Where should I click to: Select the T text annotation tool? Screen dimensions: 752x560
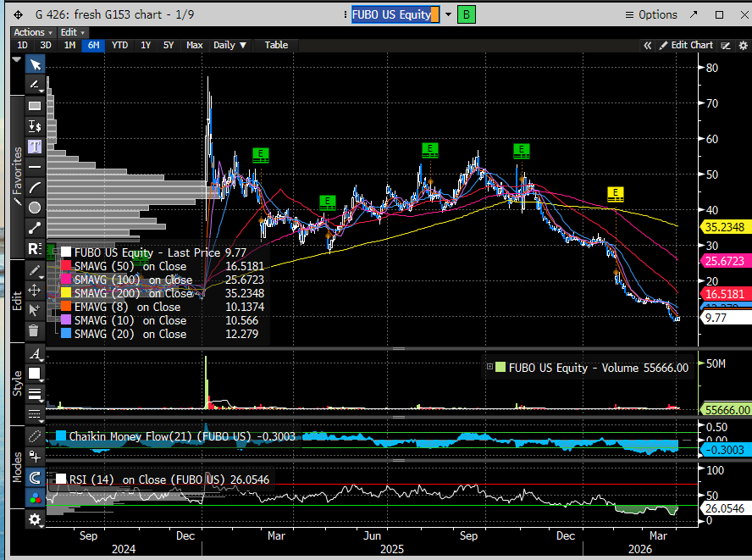point(35,145)
